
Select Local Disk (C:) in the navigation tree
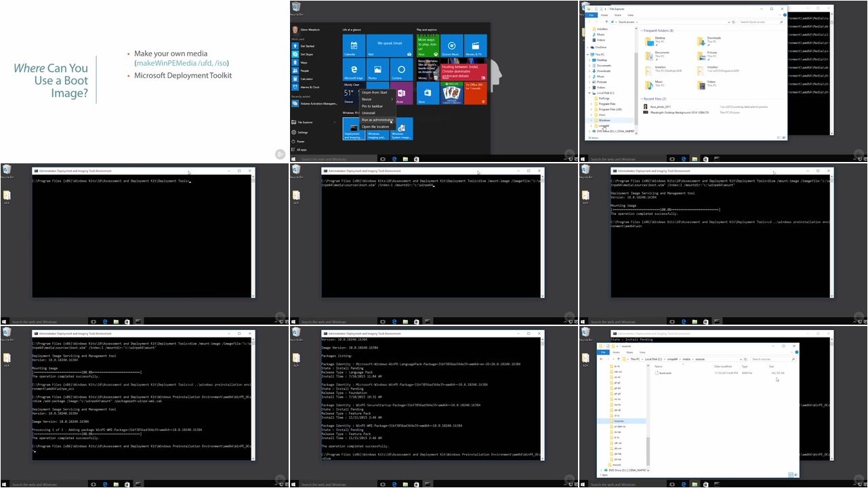tap(604, 93)
